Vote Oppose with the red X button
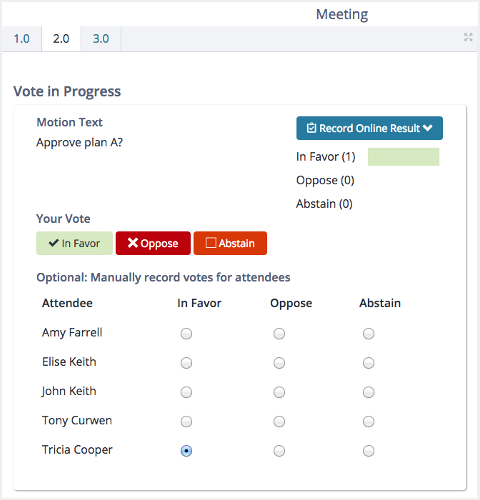480x500 pixels. coord(153,243)
